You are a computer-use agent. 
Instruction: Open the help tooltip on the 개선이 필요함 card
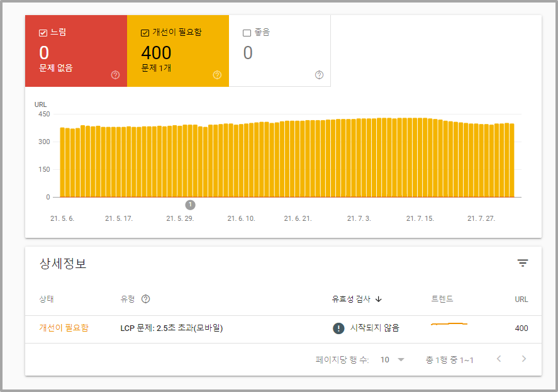pos(217,74)
